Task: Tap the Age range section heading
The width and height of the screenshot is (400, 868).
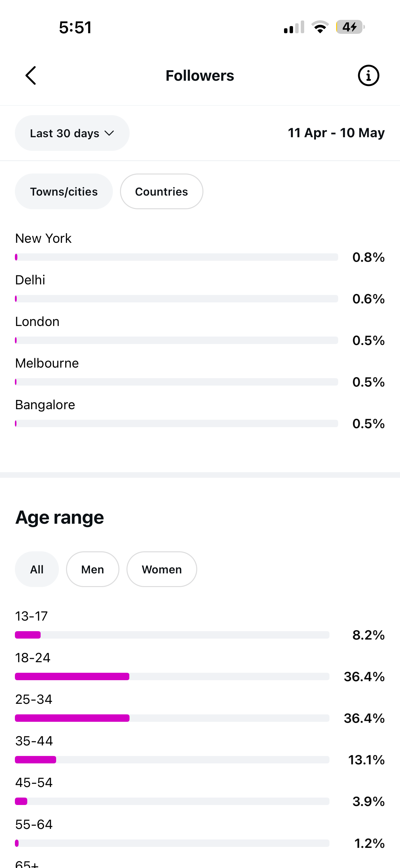Action: tap(60, 518)
